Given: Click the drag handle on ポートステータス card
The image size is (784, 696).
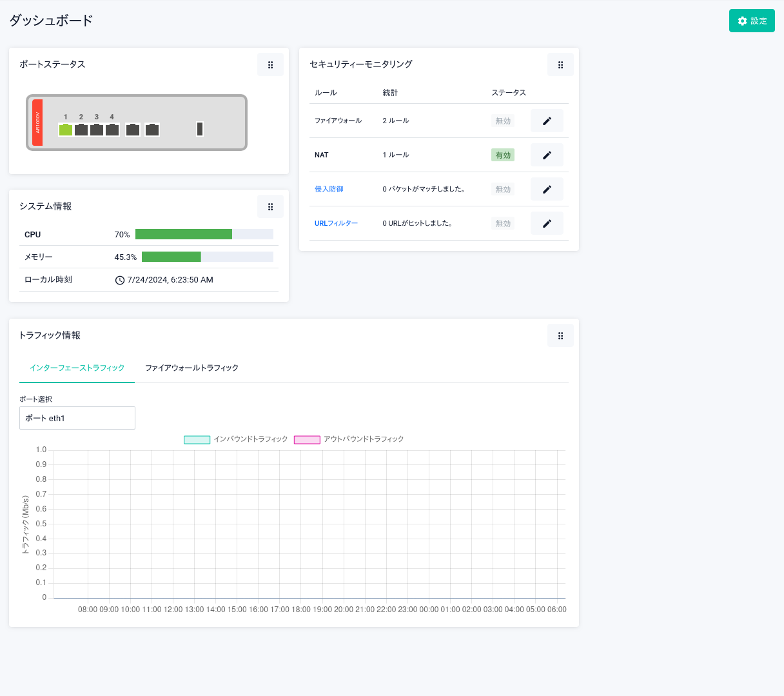Looking at the screenshot, I should click(270, 65).
